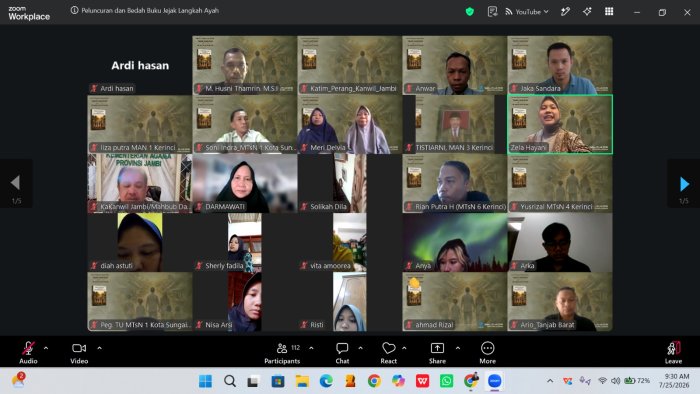Open Task View on the taskbar
This screenshot has width=700, height=394.
click(253, 381)
